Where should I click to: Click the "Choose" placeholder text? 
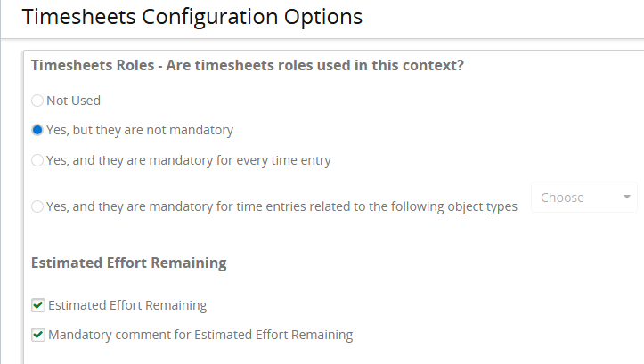click(x=562, y=198)
